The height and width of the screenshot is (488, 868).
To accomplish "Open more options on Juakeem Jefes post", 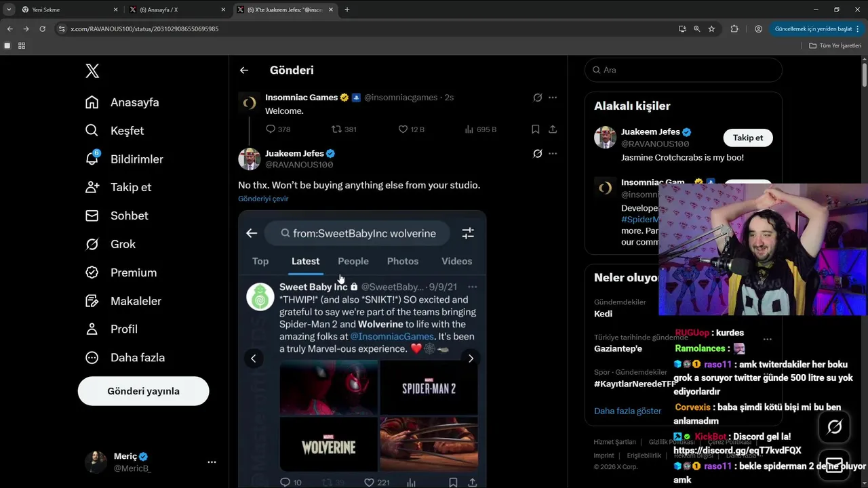I will [553, 154].
